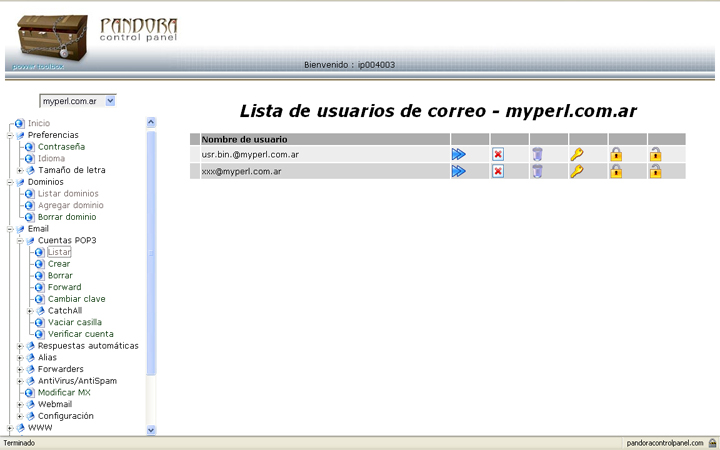Collapse the Cuentas POP3 tree node
The width and height of the screenshot is (720, 450).
[x=19, y=241]
